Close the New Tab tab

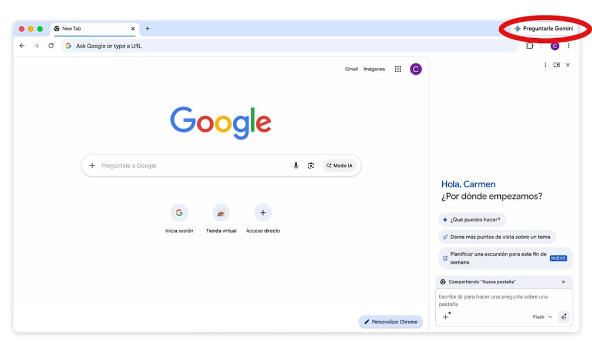(x=133, y=29)
